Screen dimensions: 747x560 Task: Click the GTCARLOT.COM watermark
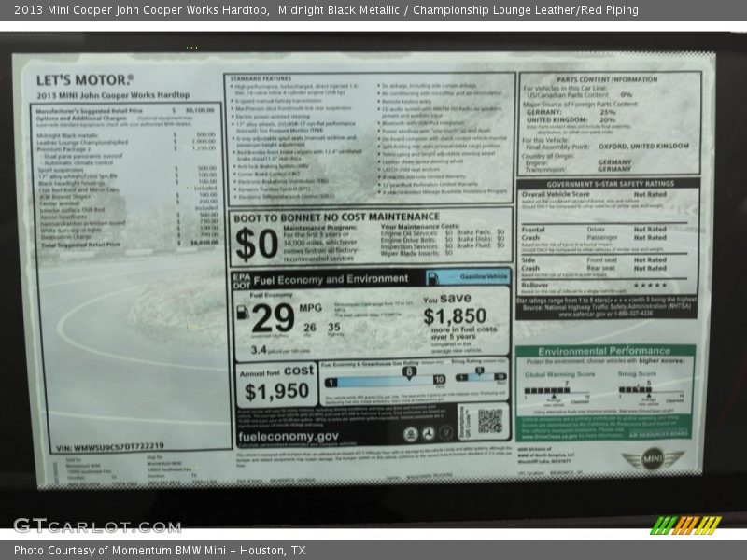[x=97, y=525]
